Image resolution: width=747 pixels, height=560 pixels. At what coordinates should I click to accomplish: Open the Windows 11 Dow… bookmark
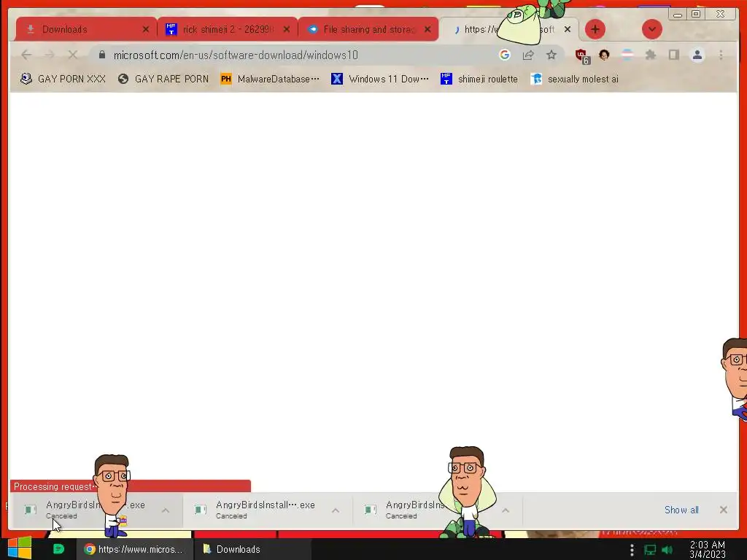click(x=380, y=79)
